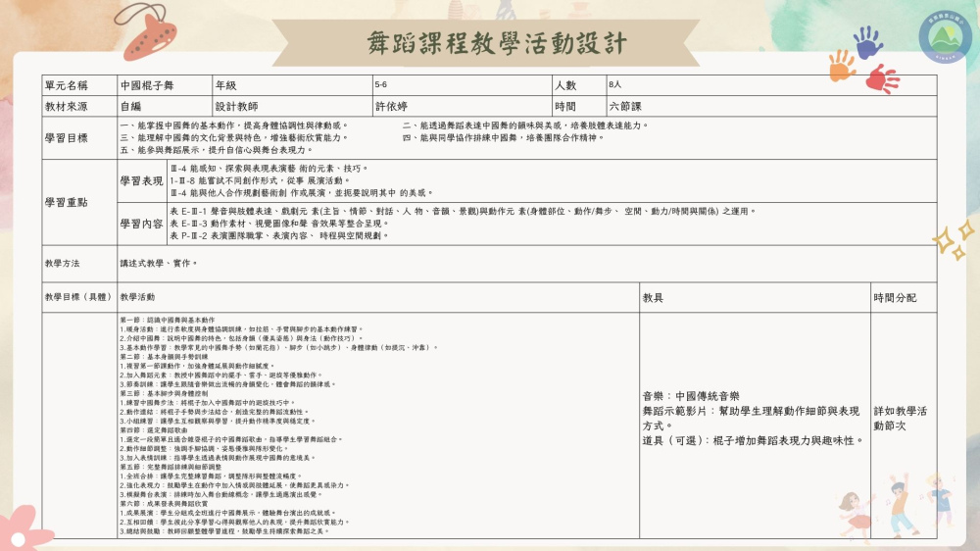Click heading 第三節：基本腳步與身體控制

(x=164, y=393)
